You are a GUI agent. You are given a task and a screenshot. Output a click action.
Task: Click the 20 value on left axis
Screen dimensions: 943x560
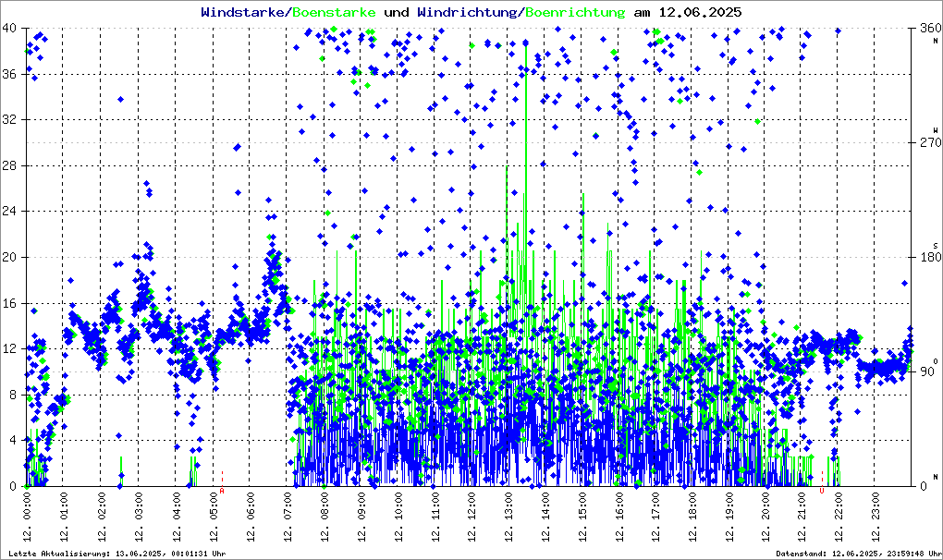pyautogui.click(x=9, y=258)
